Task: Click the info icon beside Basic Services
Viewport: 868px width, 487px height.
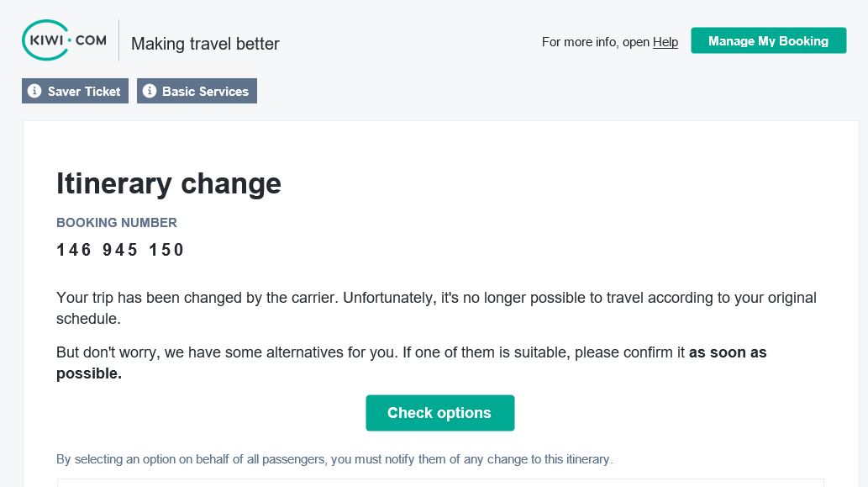Action: click(x=150, y=91)
